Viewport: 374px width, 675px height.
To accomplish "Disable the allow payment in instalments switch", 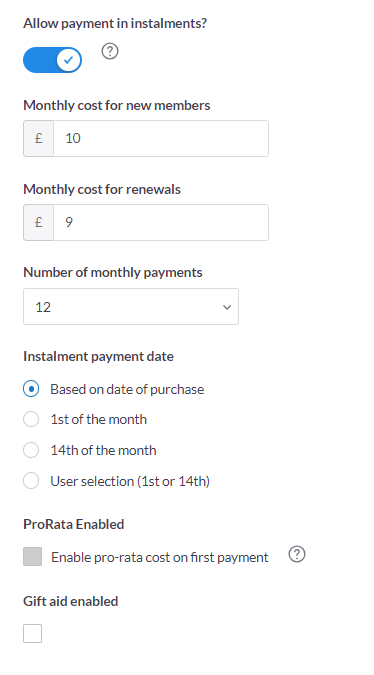I will click(x=52, y=60).
